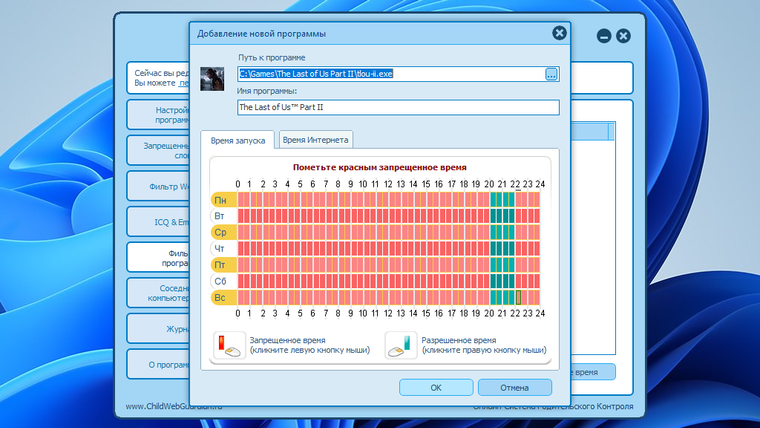Viewport: 760px width, 428px height.
Task: Minimize the main ChildWebGuardian window
Action: 603,36
